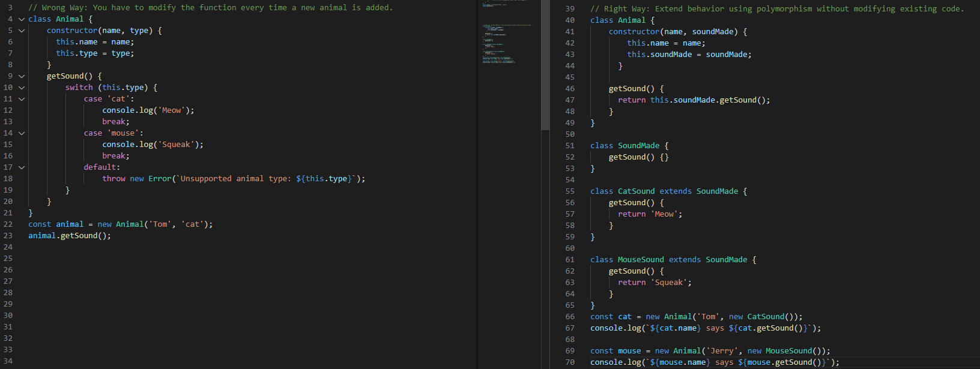
Task: Click animal.getSound() call on line 23
Action: 69,236
